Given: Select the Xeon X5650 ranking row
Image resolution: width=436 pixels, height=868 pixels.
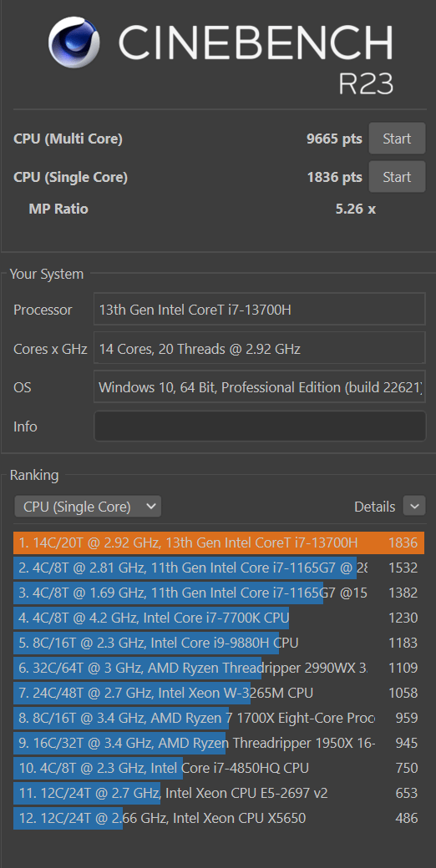Looking at the screenshot, I should pyautogui.click(x=219, y=818).
